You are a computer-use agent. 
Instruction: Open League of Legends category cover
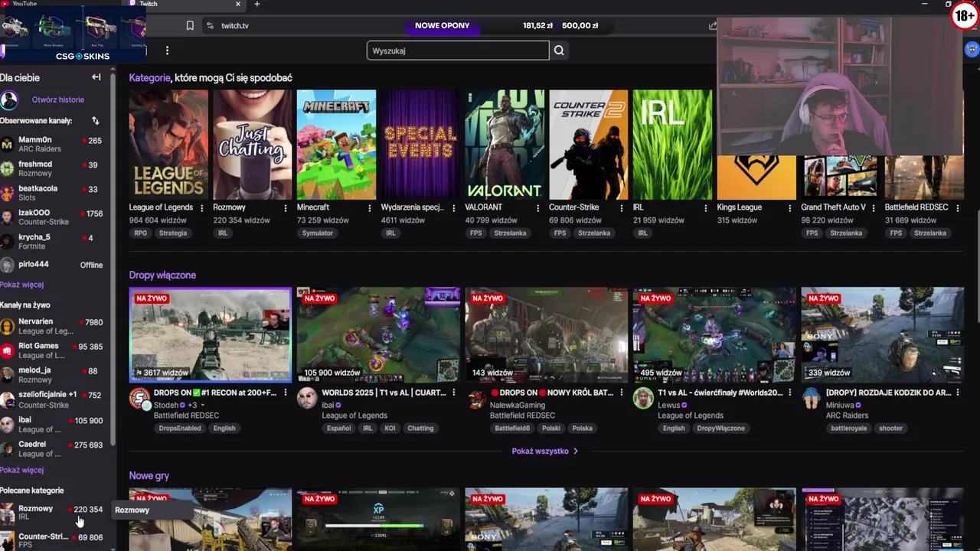[x=168, y=145]
